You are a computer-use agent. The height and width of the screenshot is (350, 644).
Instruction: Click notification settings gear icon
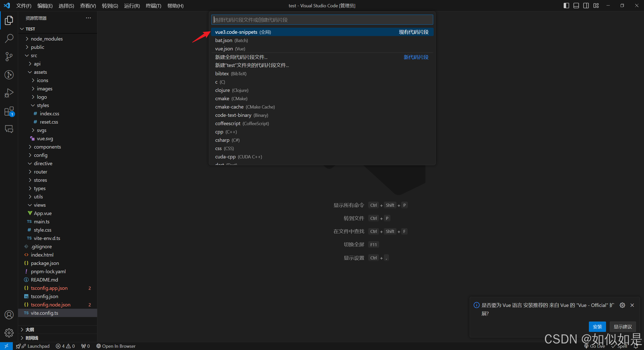pyautogui.click(x=622, y=305)
